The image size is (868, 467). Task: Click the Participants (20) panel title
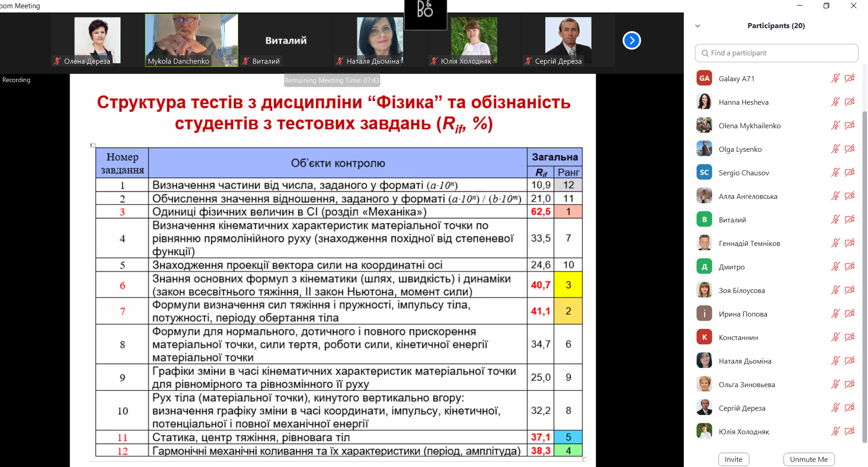(776, 26)
